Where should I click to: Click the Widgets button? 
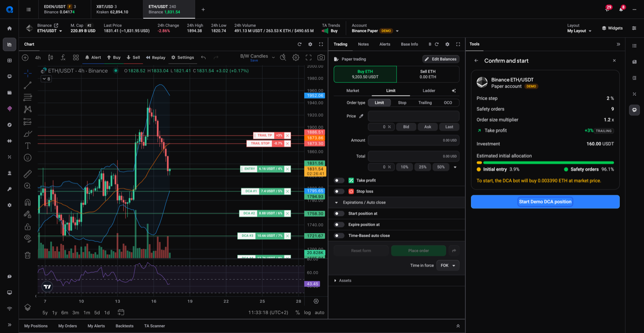coord(612,28)
